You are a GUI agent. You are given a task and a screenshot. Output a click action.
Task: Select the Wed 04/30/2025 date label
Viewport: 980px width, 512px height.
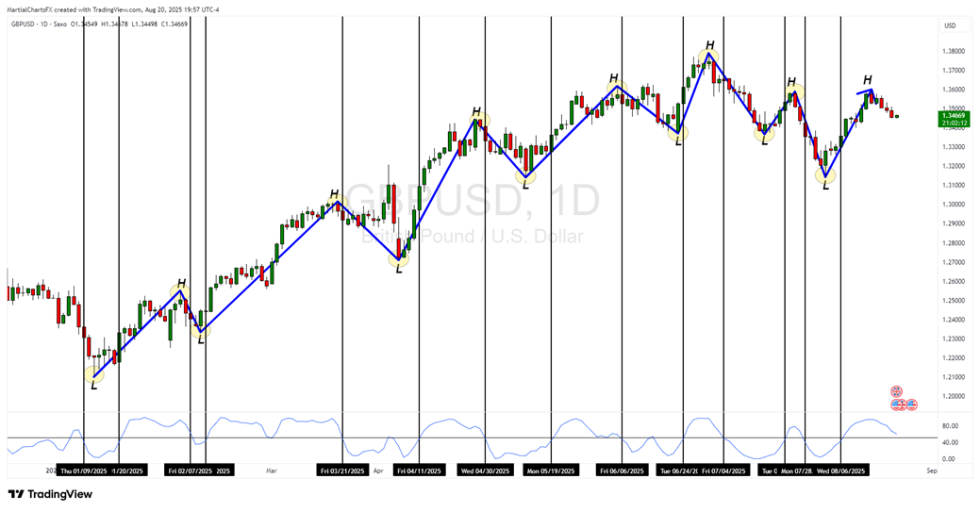click(485, 470)
